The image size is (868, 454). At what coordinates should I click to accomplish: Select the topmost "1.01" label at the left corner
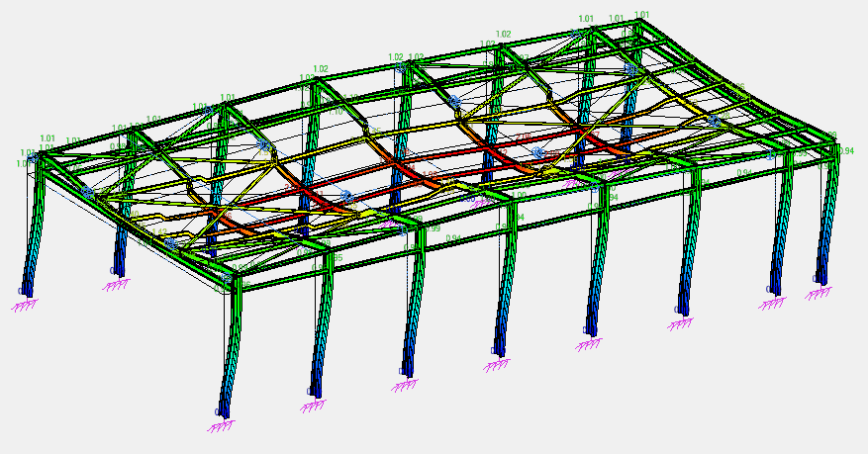point(47,138)
